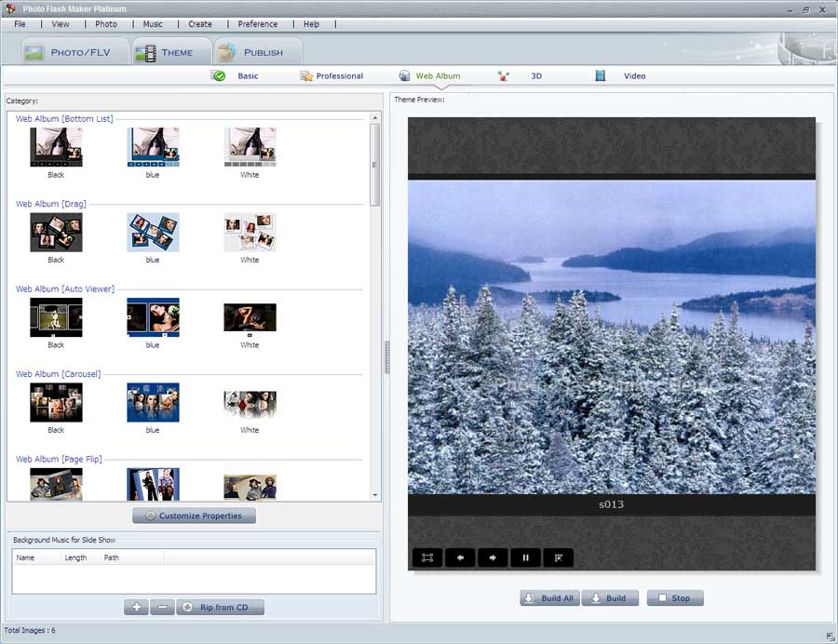Open the Create menu
Image resolution: width=838 pixels, height=644 pixels.
click(x=200, y=24)
